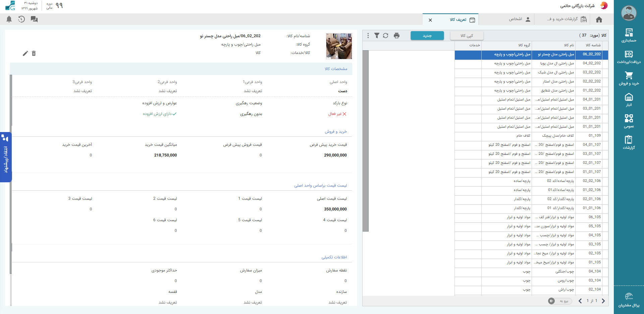
Task: Click the مشخصات کالا section heading
Action: tap(336, 69)
